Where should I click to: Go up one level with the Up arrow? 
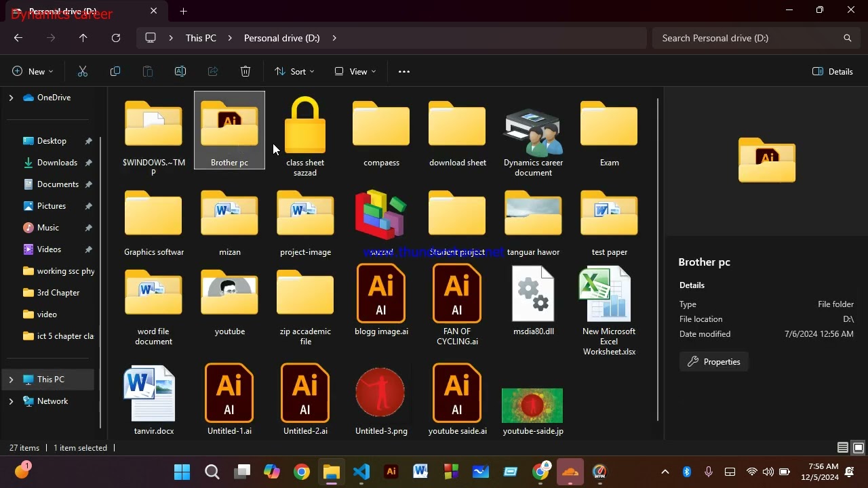pos(83,38)
